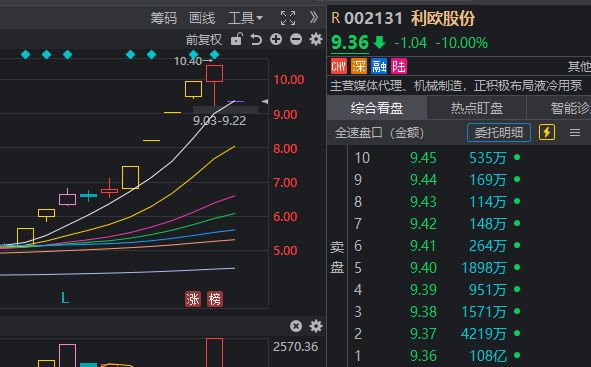
Task: Click the stock name 利欧股份
Action: 442,18
